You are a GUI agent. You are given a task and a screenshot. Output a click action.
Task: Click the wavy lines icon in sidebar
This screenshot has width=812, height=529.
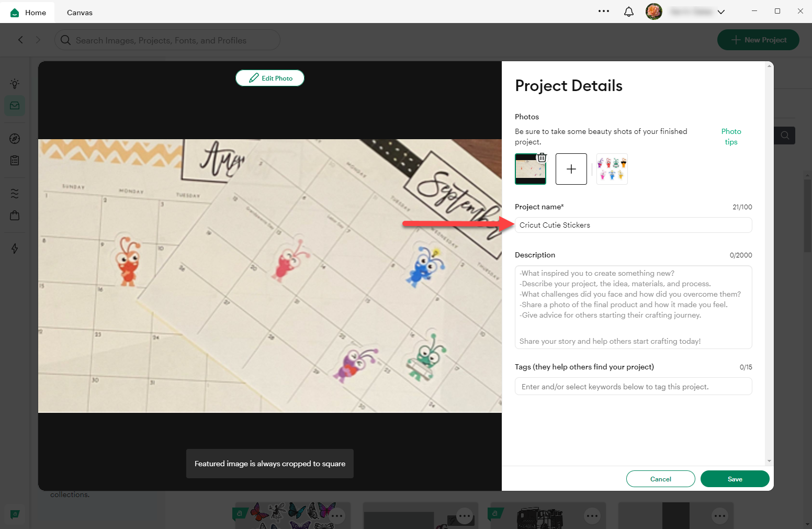coord(14,193)
